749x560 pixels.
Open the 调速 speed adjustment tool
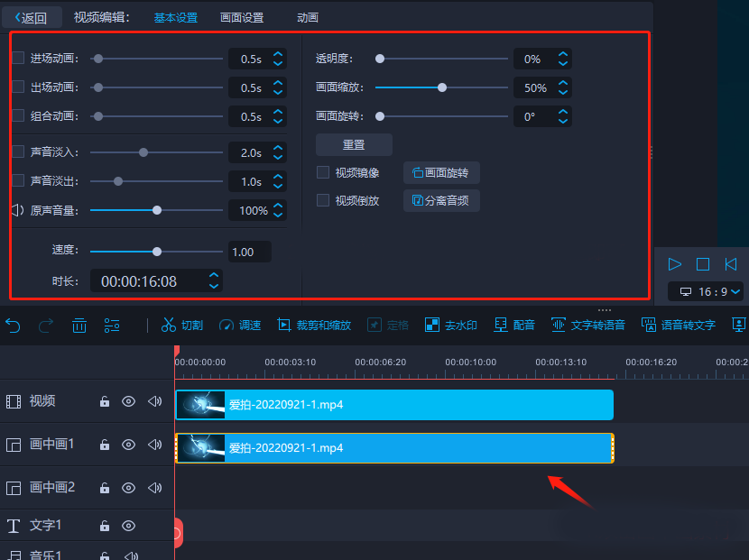coord(239,326)
